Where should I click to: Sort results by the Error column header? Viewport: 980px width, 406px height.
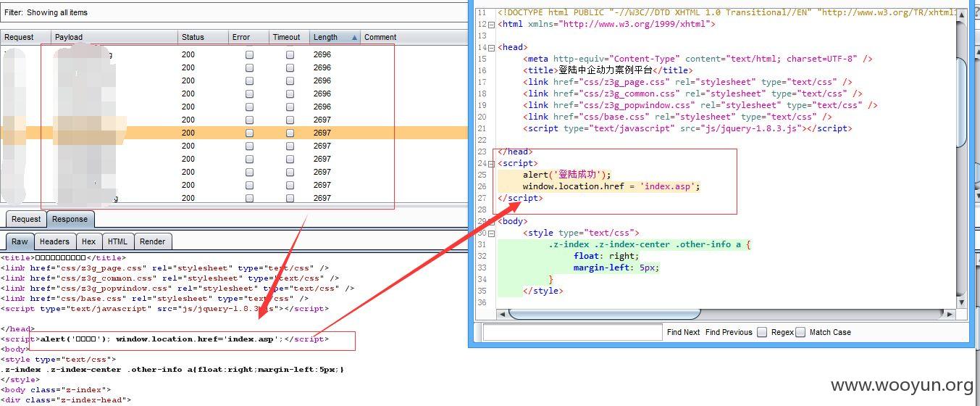[x=248, y=37]
